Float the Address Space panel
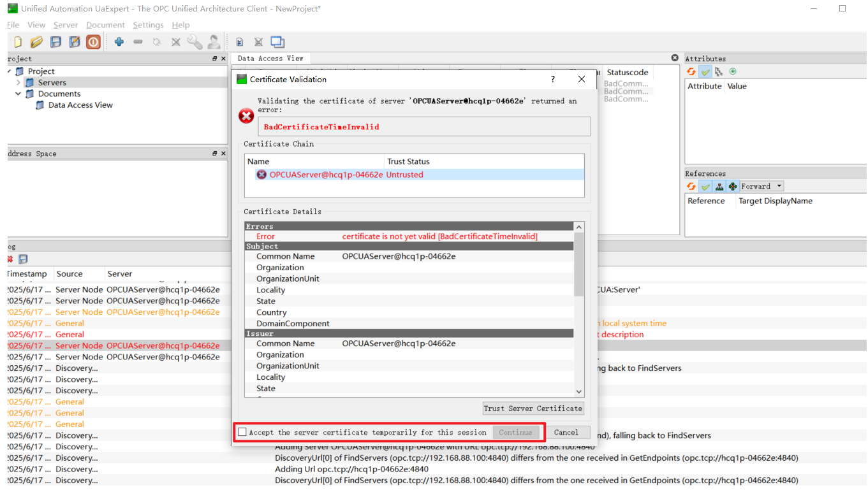The width and height of the screenshot is (868, 499). (x=215, y=154)
